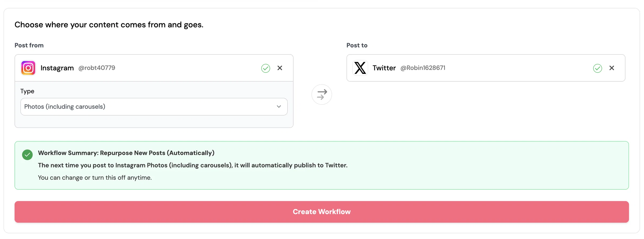Click the Twitter X logo icon
The width and height of the screenshot is (644, 239).
[x=360, y=68]
